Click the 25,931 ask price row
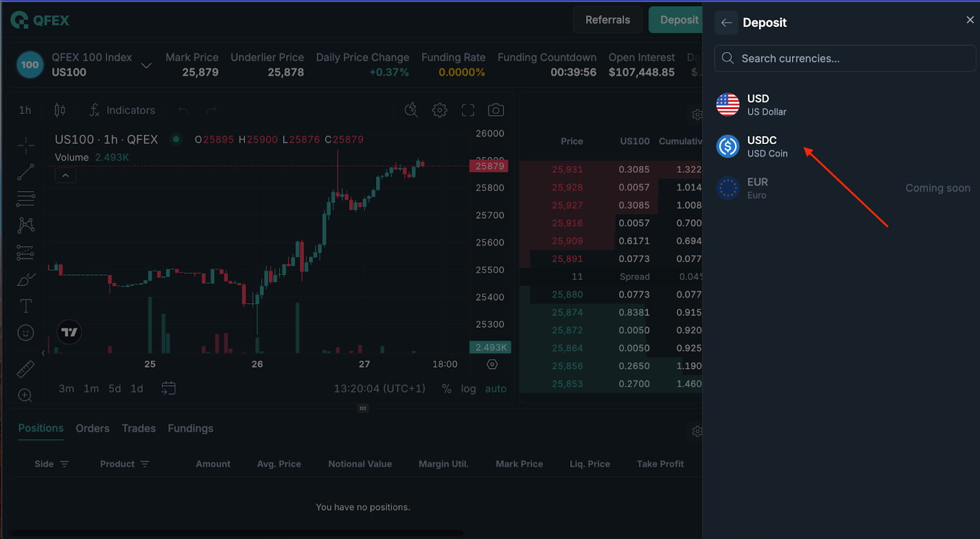Image resolution: width=980 pixels, height=539 pixels. [611, 169]
